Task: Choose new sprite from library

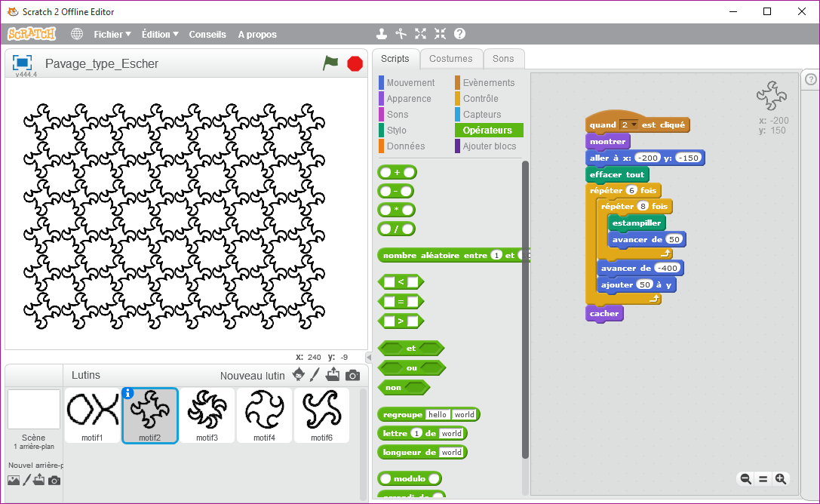Action: 299,375
